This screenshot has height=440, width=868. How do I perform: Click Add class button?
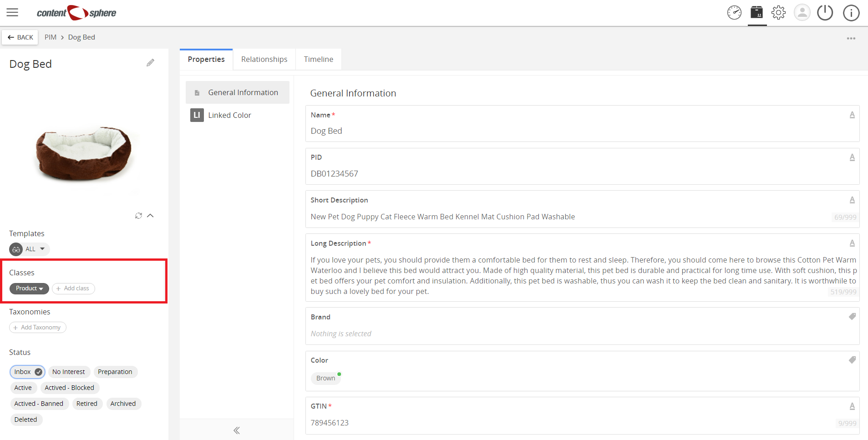click(73, 288)
